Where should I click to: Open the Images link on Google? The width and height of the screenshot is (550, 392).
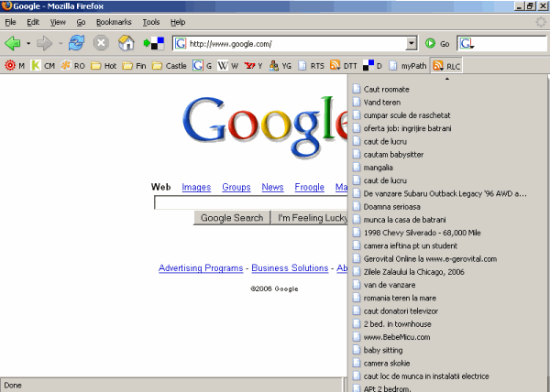pyautogui.click(x=196, y=187)
